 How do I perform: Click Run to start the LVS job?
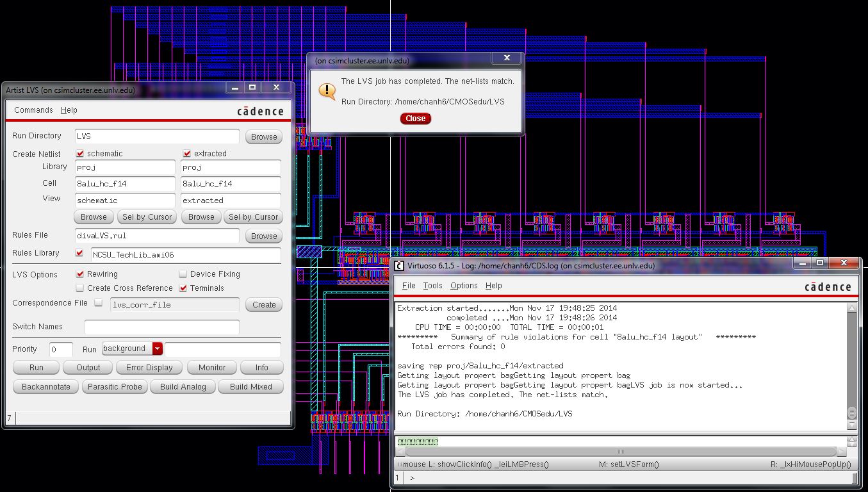pyautogui.click(x=35, y=367)
